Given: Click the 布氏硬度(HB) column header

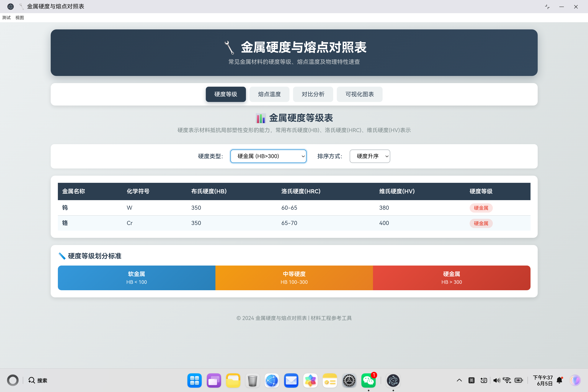Looking at the screenshot, I should (209, 191).
